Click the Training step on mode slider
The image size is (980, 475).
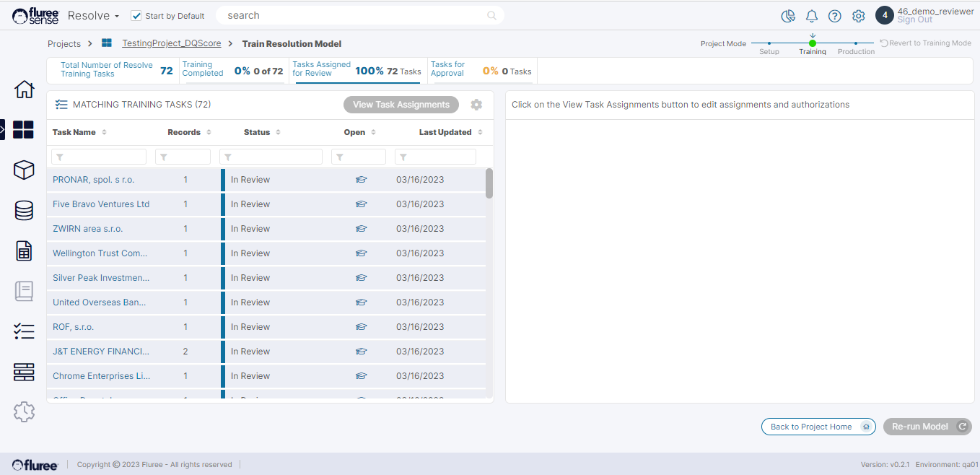click(813, 44)
